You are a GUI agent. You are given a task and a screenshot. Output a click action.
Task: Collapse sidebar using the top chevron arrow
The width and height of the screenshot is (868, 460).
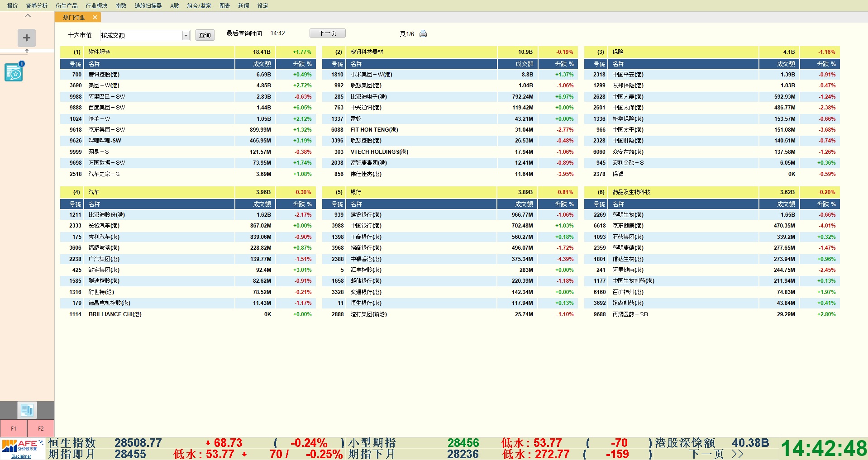[28, 15]
